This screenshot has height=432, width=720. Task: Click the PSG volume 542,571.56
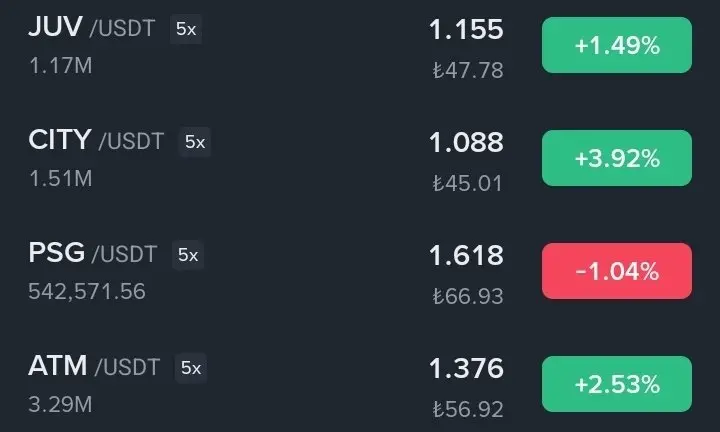pos(87,292)
